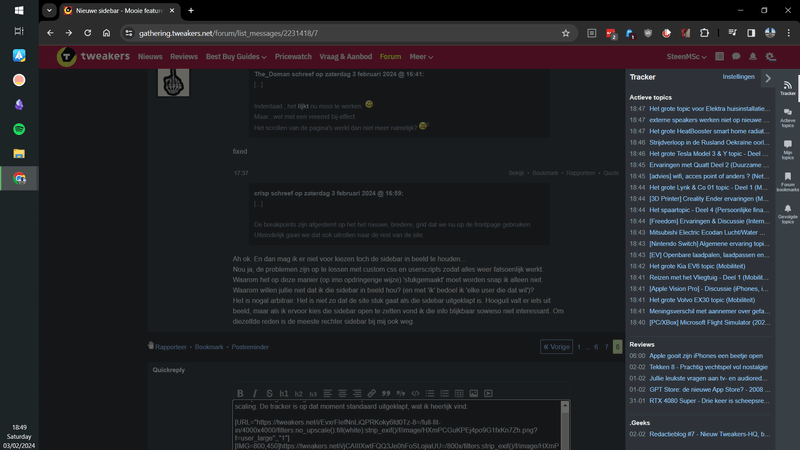This screenshot has height=450, width=800.
Task: Apply italic formatting in Quickreply editor
Action: 255,393
